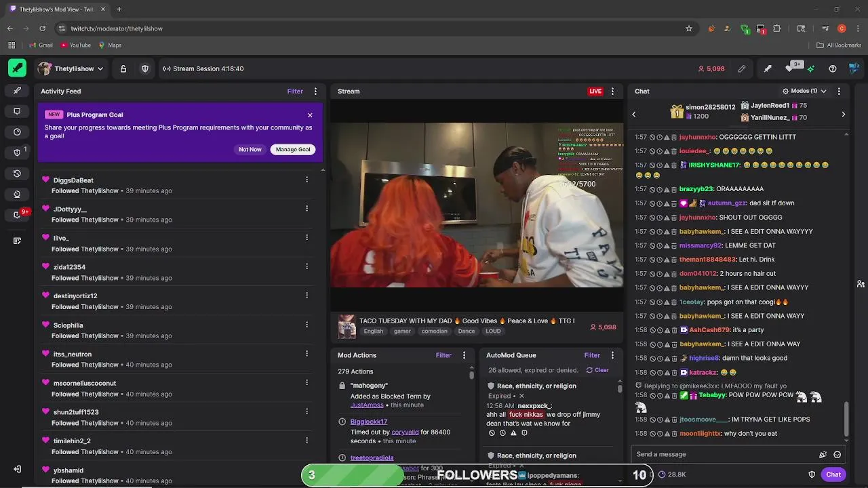
Task: Click username destinyortiz12 in activity feed
Action: [75, 296]
